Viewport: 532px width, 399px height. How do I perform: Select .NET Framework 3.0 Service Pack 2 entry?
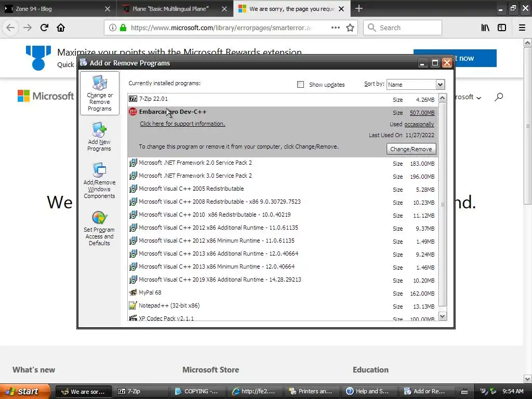tap(283, 176)
